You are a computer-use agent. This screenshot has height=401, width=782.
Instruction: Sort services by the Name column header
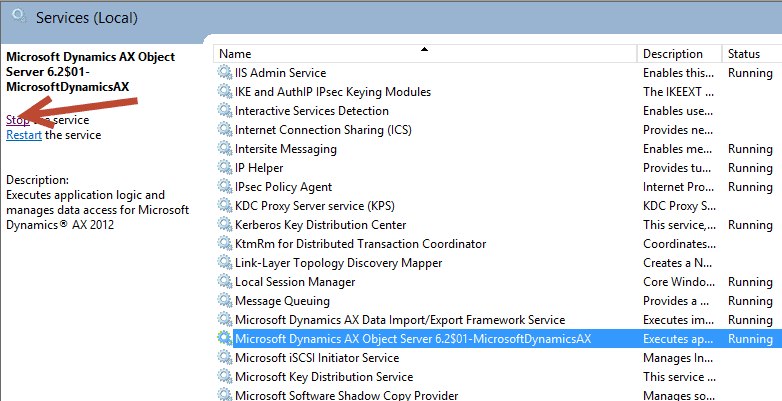pos(425,53)
